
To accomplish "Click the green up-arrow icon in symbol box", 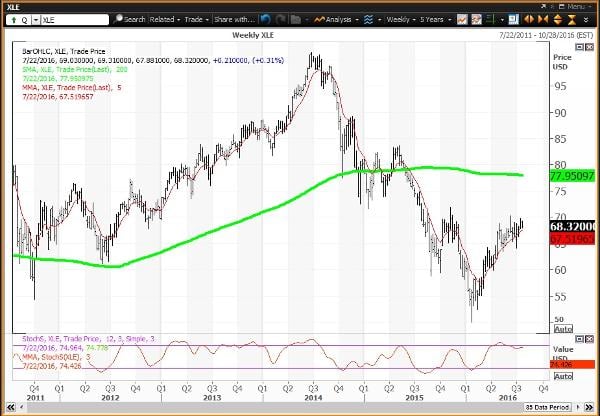I will [14, 20].
